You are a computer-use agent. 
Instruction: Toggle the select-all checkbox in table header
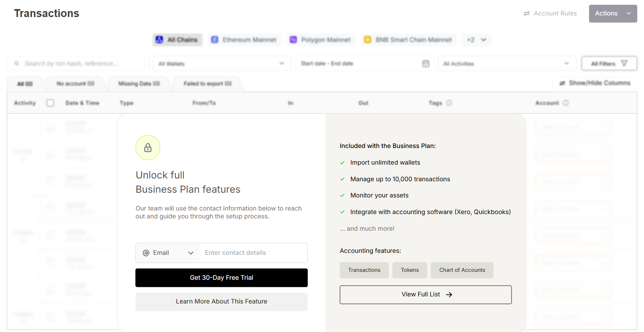click(50, 103)
